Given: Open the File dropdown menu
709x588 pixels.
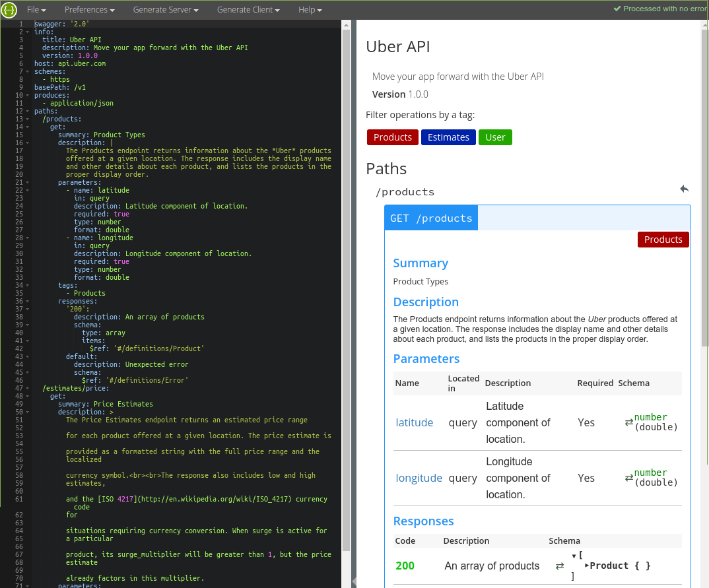Looking at the screenshot, I should click(36, 10).
